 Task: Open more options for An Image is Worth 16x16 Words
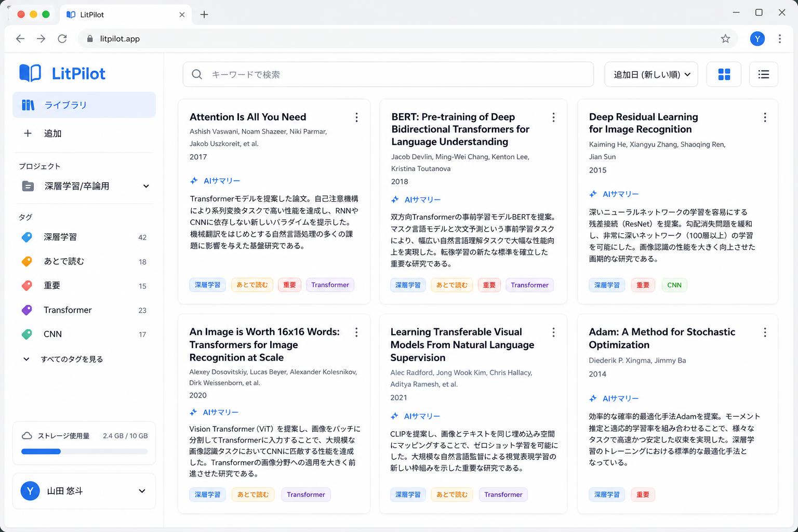point(356,332)
